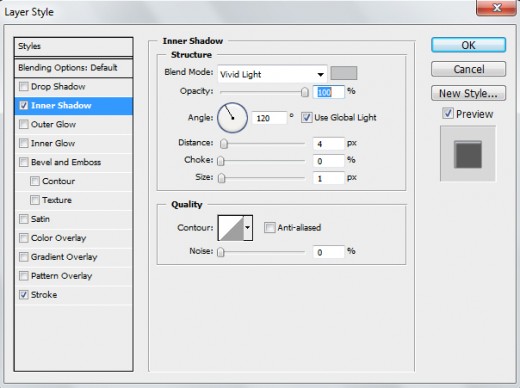Click the Opacity slider handle
Viewport: 520px width, 388px height.
(x=304, y=92)
